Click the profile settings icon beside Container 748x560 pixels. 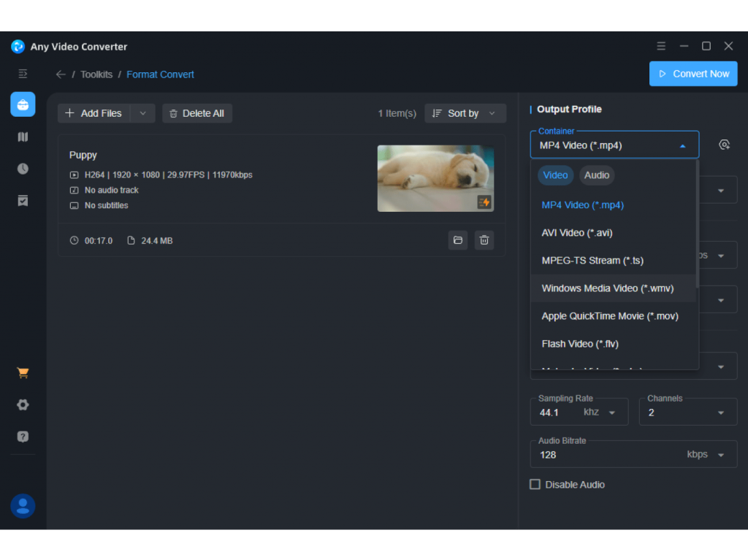click(724, 145)
